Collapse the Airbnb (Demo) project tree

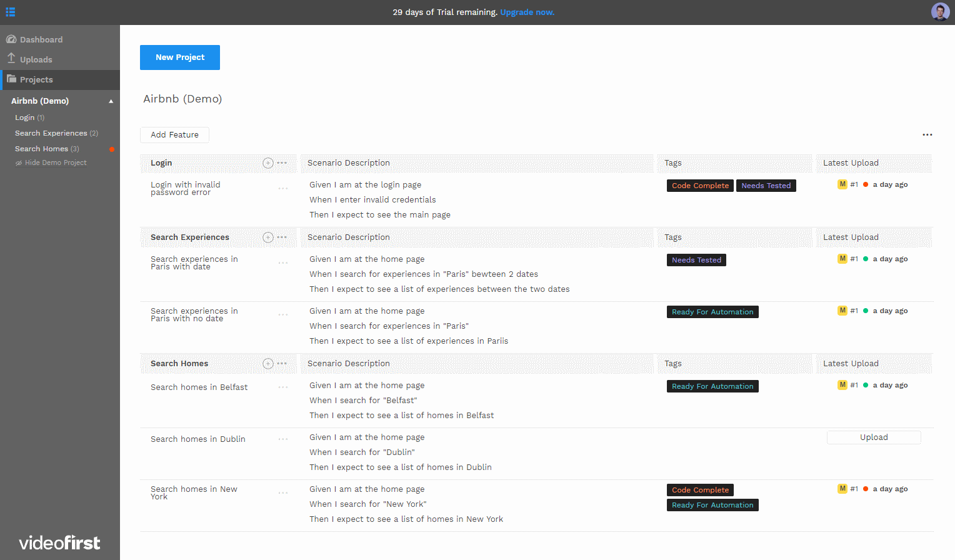(111, 101)
